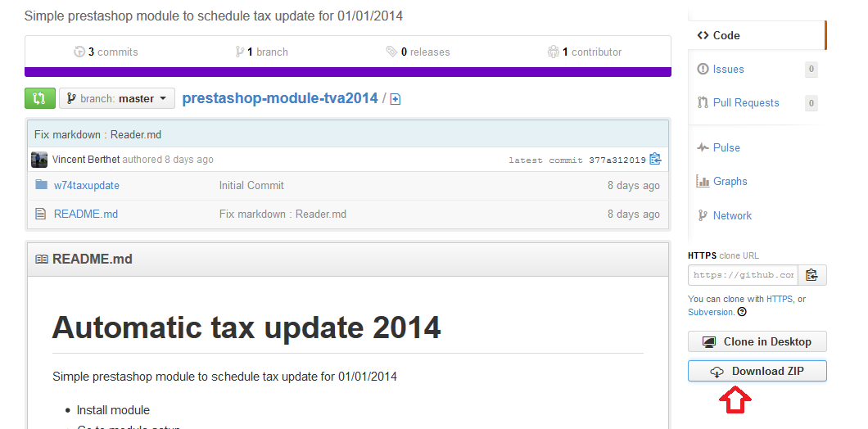Open the Pull Requests tab
868x429 pixels.
pyautogui.click(x=746, y=103)
